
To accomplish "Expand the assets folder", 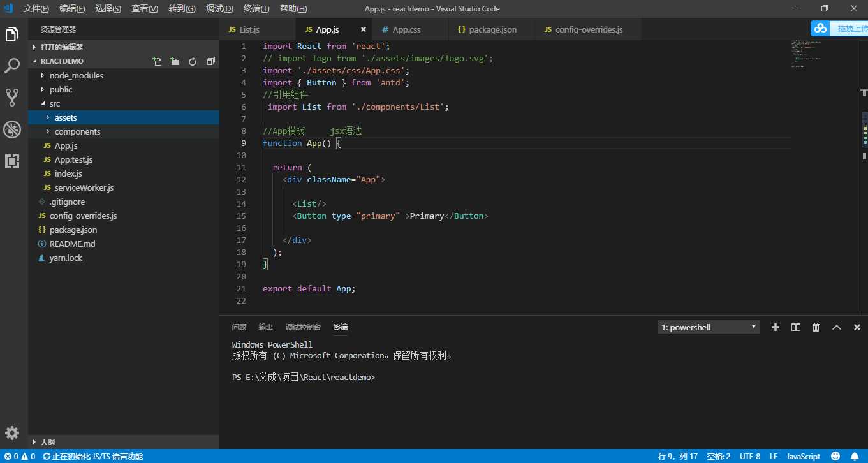I will coord(124,117).
